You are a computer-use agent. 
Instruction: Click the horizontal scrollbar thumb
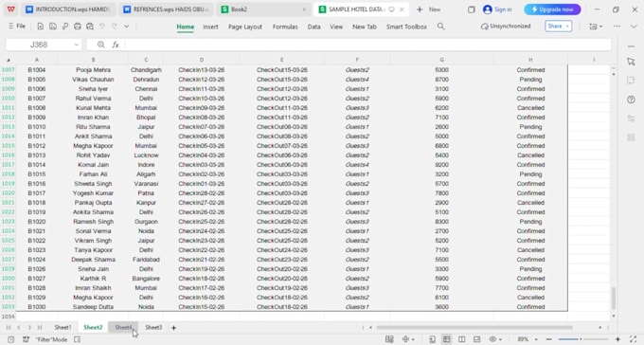(x=474, y=328)
